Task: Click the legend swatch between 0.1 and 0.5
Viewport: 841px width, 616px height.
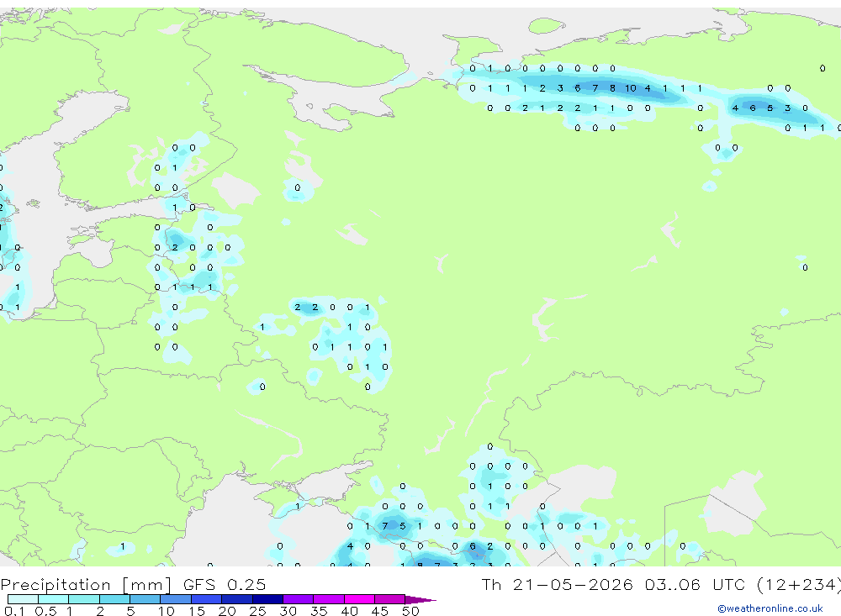Action: 23,599
